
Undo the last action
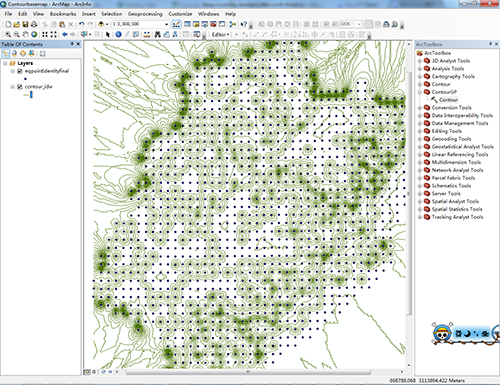click(82, 24)
